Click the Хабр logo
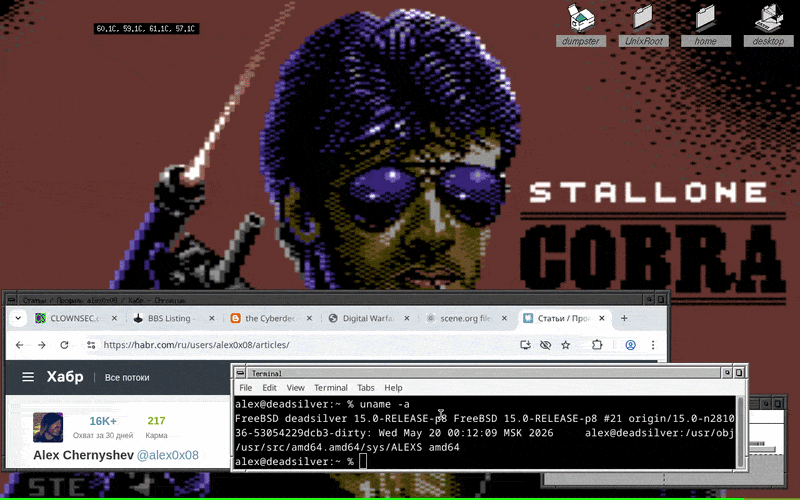 (x=65, y=377)
